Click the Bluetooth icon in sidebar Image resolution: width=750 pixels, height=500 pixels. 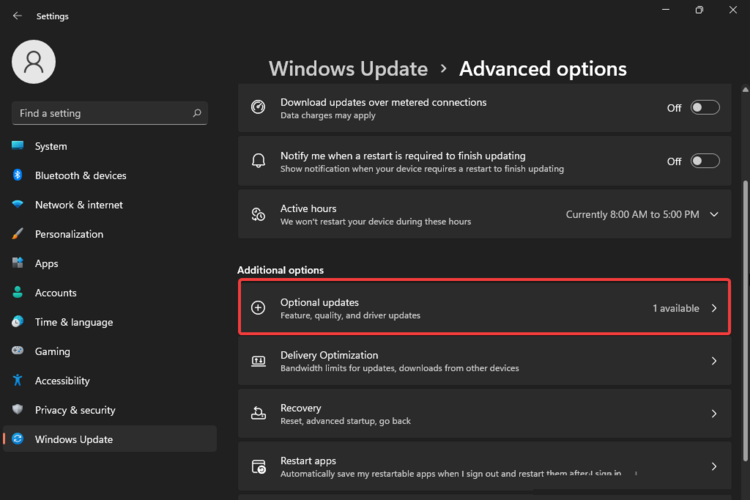(18, 175)
